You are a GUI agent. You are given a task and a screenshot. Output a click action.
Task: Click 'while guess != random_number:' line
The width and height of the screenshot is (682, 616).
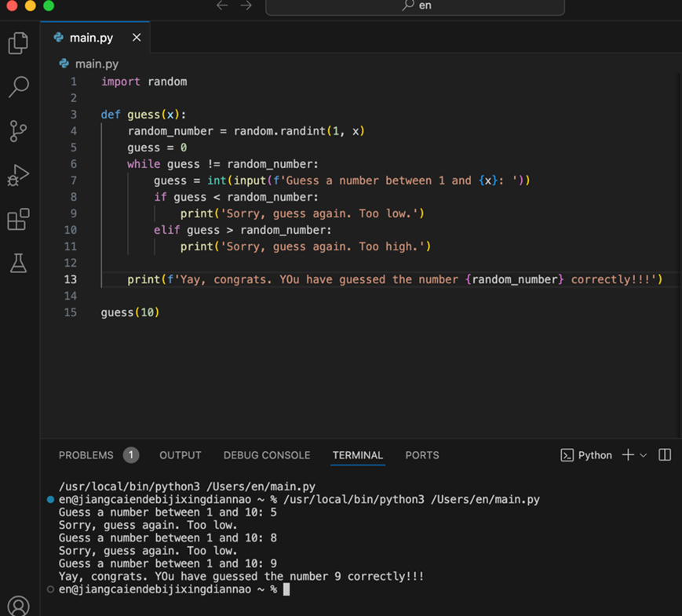223,164
